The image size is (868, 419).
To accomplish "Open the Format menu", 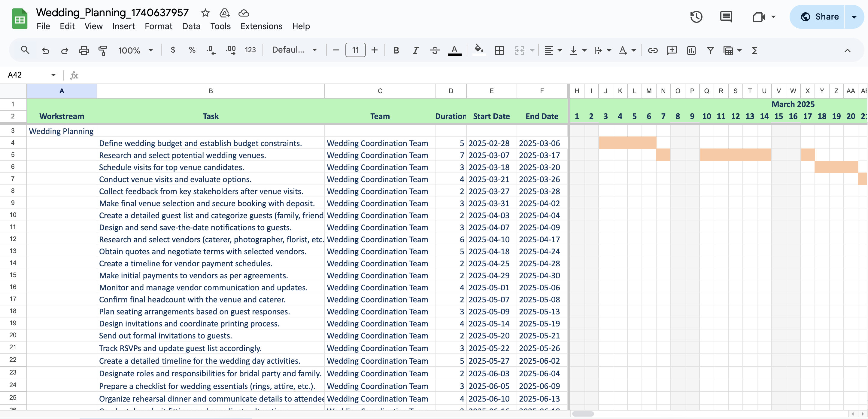I will (158, 26).
